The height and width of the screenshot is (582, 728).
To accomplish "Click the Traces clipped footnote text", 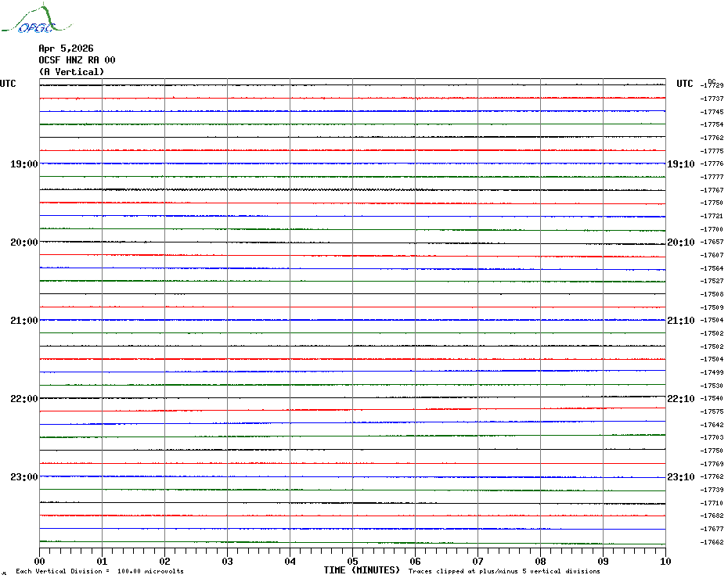I will tap(504, 572).
